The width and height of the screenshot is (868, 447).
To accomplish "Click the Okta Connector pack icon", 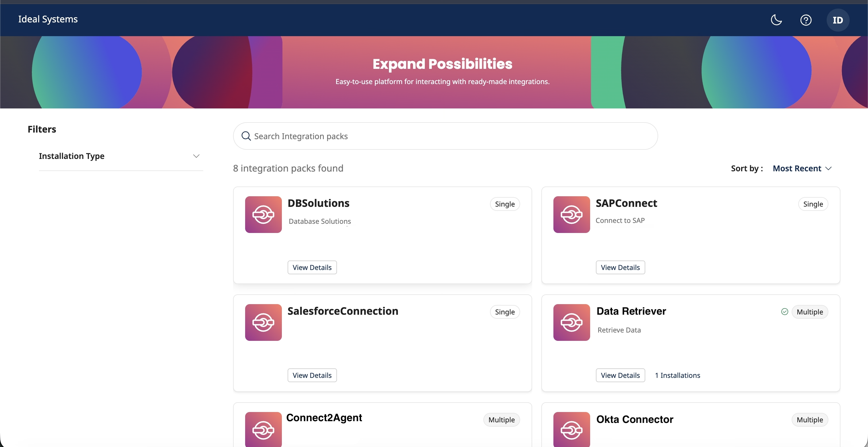I will [x=571, y=429].
